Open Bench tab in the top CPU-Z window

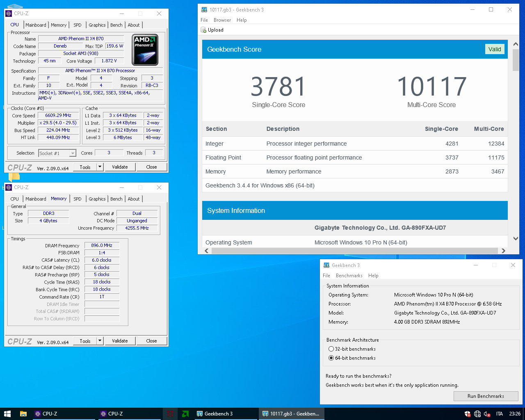[x=116, y=25]
